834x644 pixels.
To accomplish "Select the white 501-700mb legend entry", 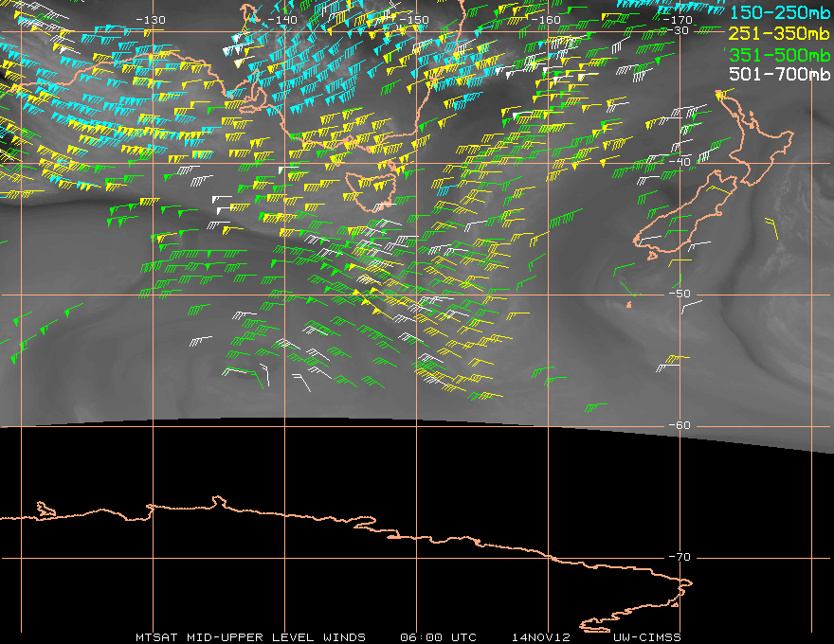I will (x=777, y=74).
